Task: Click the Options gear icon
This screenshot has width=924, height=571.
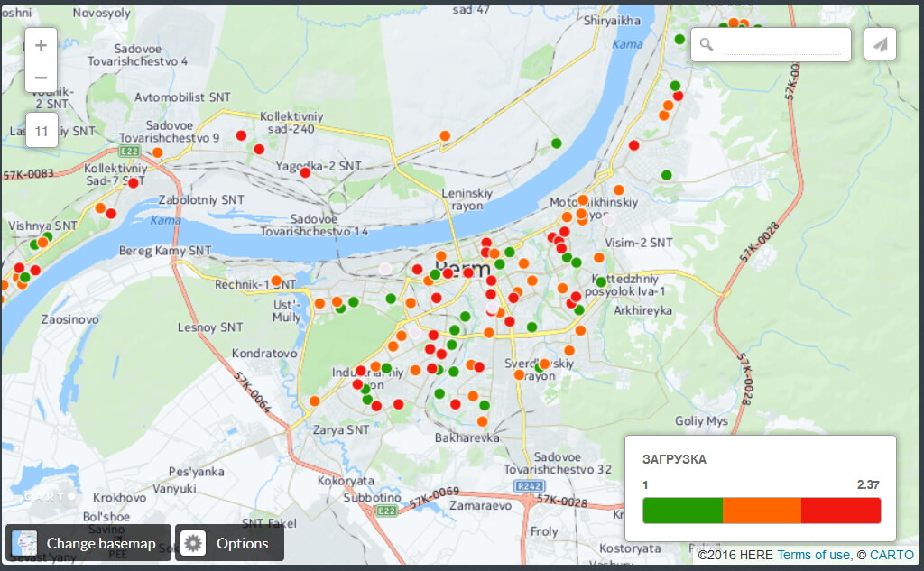Action: 193,543
